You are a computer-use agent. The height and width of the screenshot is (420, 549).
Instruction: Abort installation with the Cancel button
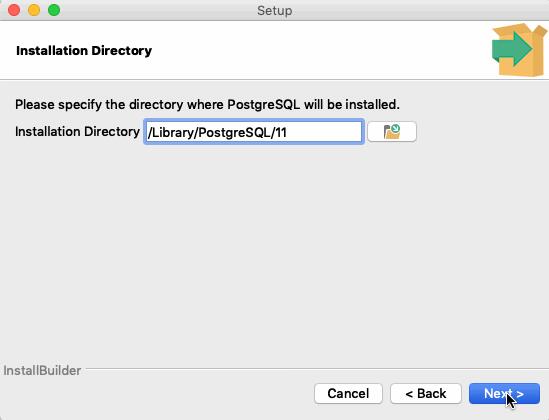[348, 393]
